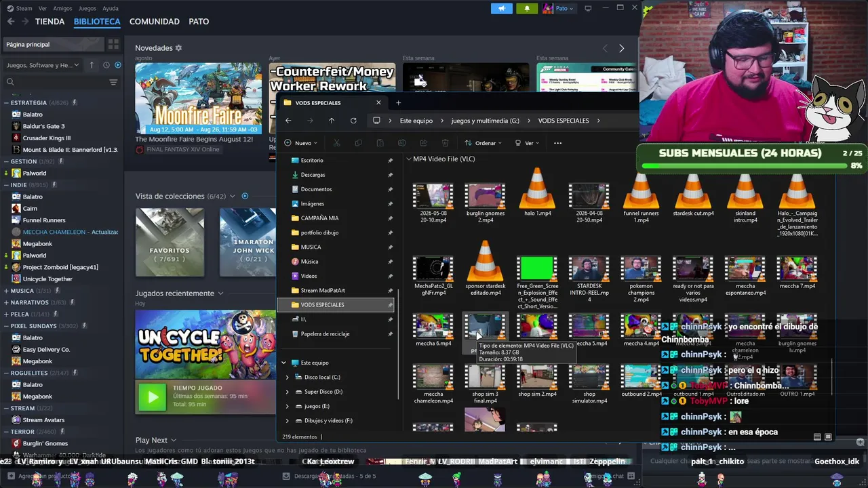The image size is (868, 488).
Task: Open Ver menu in Steam
Action: pyautogui.click(x=43, y=8)
